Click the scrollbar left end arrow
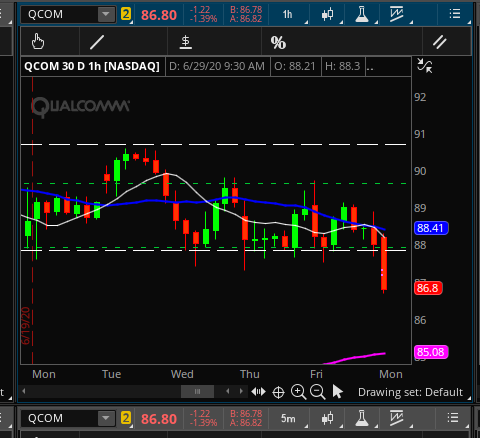Screen dimensions: 480x438 [24, 391]
